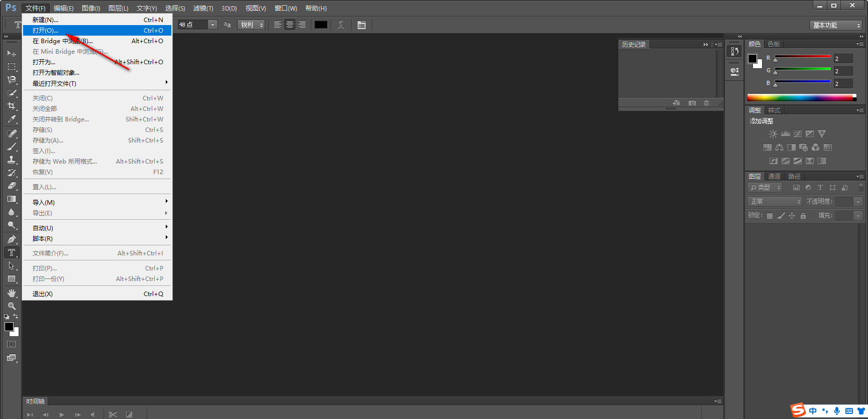Open the font size dropdown
The image size is (868, 419).
click(x=213, y=25)
